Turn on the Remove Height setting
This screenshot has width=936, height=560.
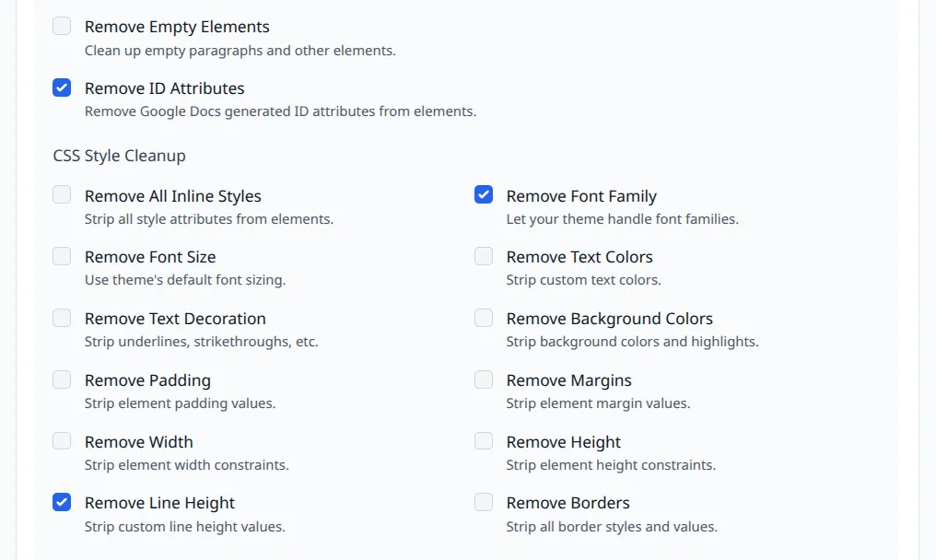click(x=483, y=440)
